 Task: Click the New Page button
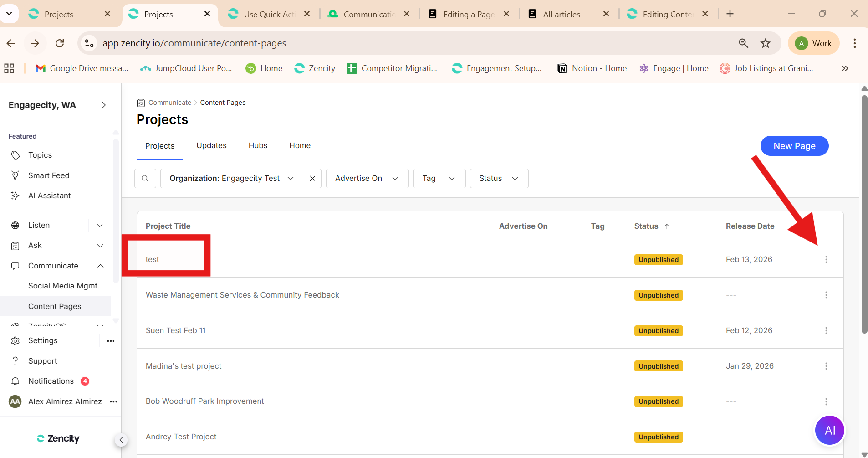(794, 146)
